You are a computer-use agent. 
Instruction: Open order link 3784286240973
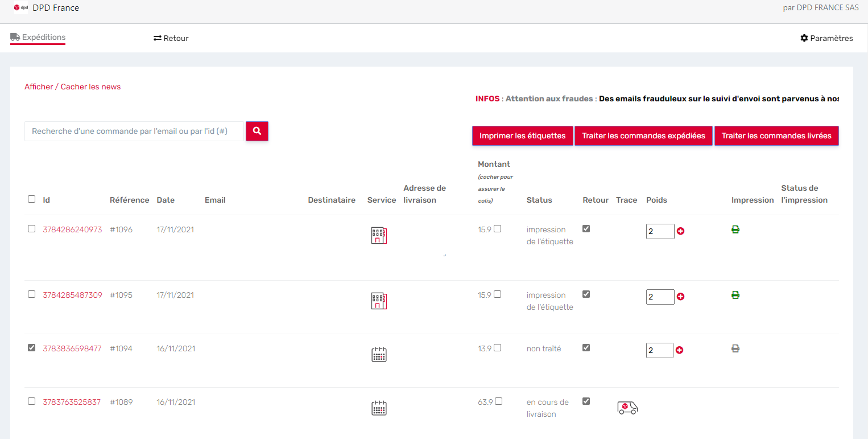72,230
